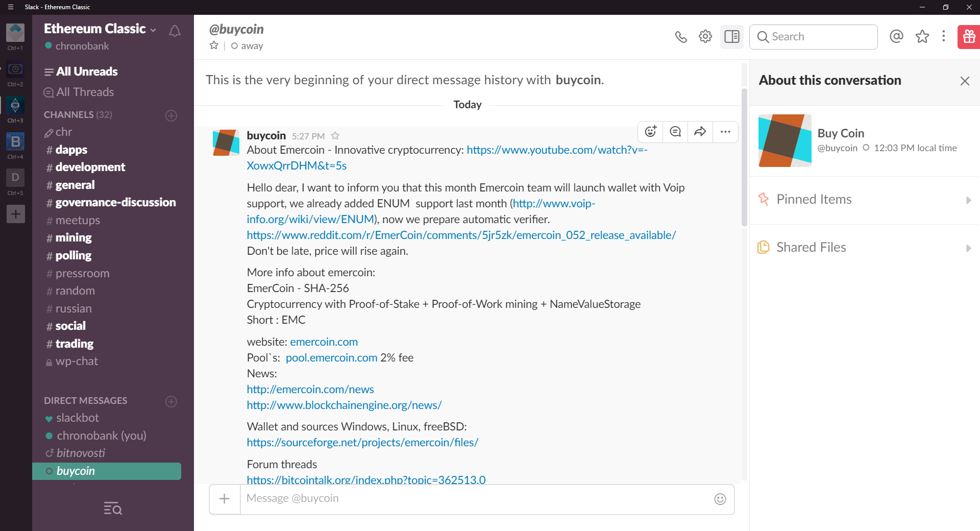Image resolution: width=980 pixels, height=531 pixels.
Task: Open conversation settings gear
Action: pos(705,37)
